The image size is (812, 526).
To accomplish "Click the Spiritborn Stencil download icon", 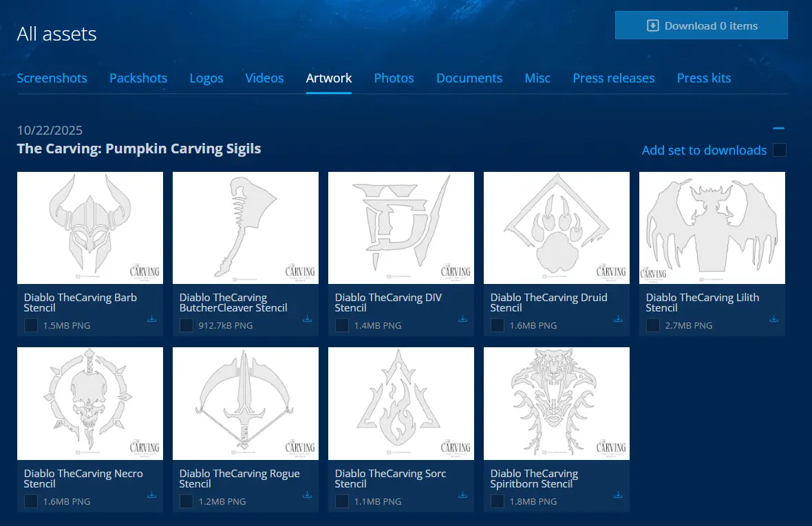I will coord(618,495).
